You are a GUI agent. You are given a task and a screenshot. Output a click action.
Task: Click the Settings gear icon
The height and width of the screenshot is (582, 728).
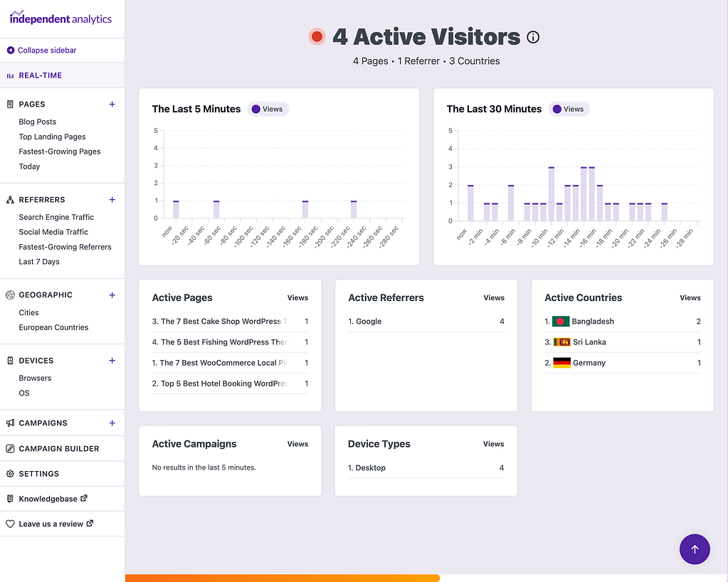(x=11, y=473)
